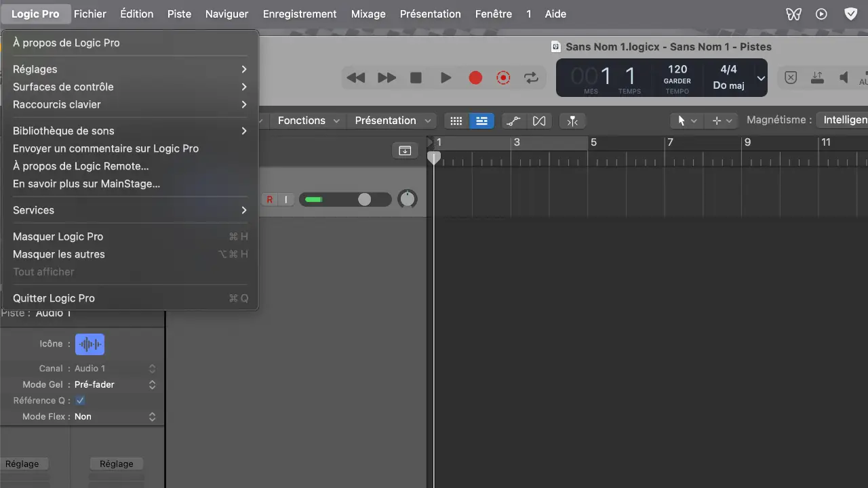The image size is (868, 488).
Task: Toggle the Catch Playhead icon
Action: coord(573,121)
